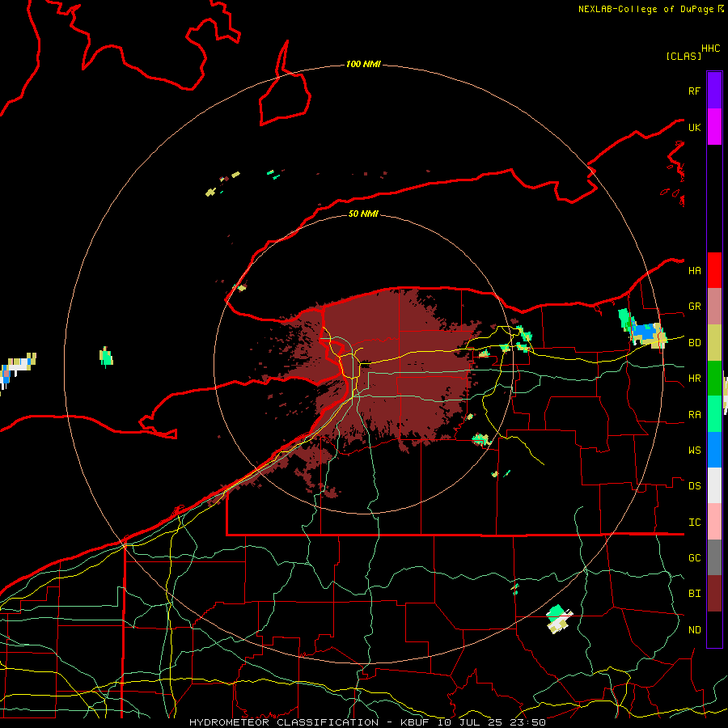Click the '50 NMI' range ring label
The height and width of the screenshot is (728, 728).
(363, 214)
